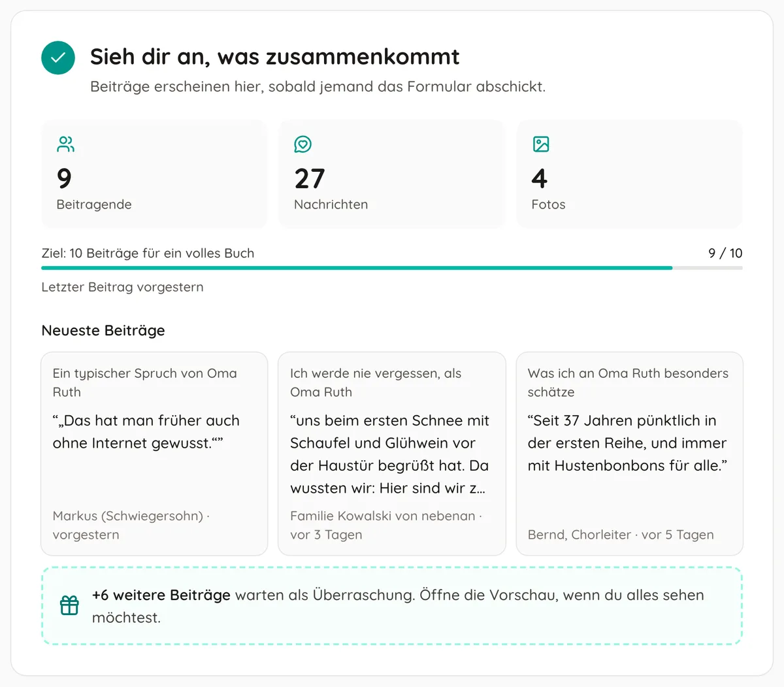Click the green checkmark circle icon
784x687 pixels.
[58, 58]
